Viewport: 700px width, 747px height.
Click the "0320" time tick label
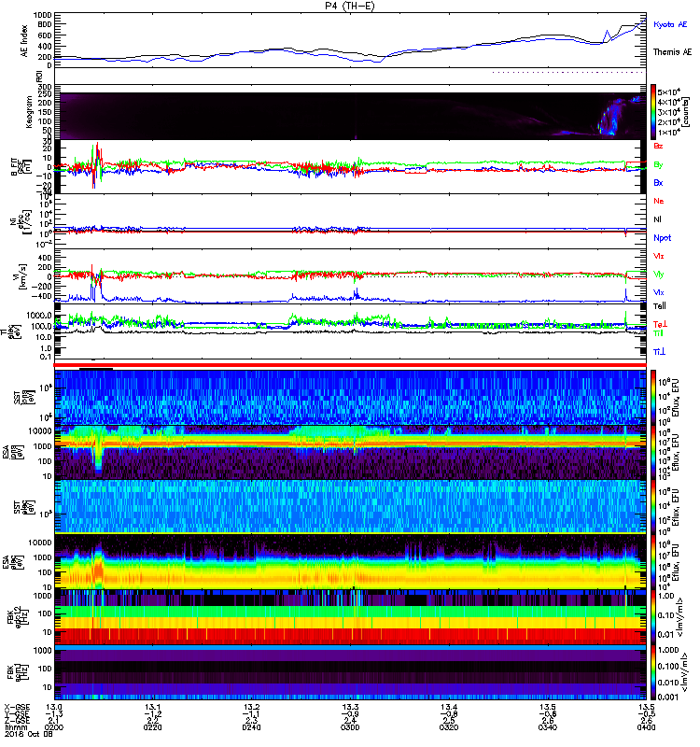pos(449,727)
